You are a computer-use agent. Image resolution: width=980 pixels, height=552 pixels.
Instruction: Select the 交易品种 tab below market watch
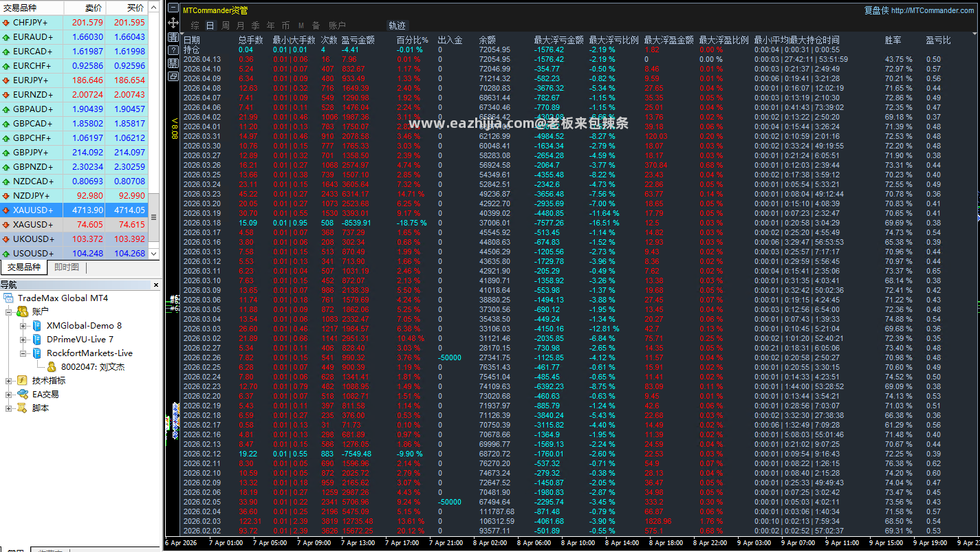[24, 268]
